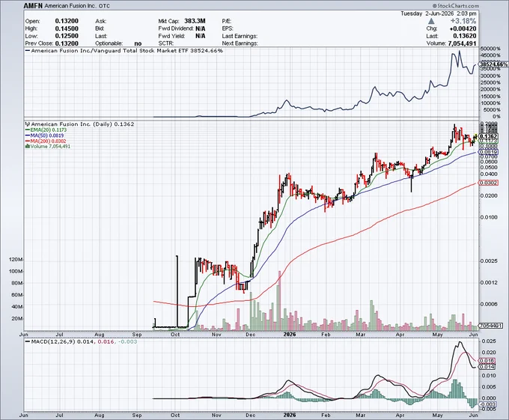Viewport: 509px width, 420px height.
Task: Click the P/E label
Action: 226,21
